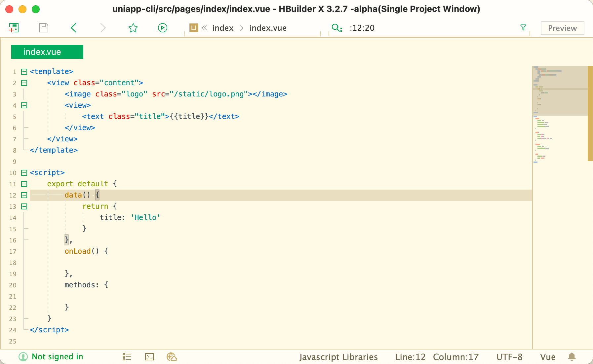The width and height of the screenshot is (593, 364).
Task: Click the Vue language selector
Action: pos(548,357)
